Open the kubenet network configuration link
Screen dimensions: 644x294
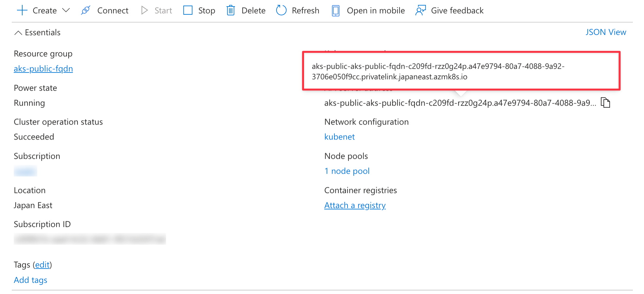point(339,137)
